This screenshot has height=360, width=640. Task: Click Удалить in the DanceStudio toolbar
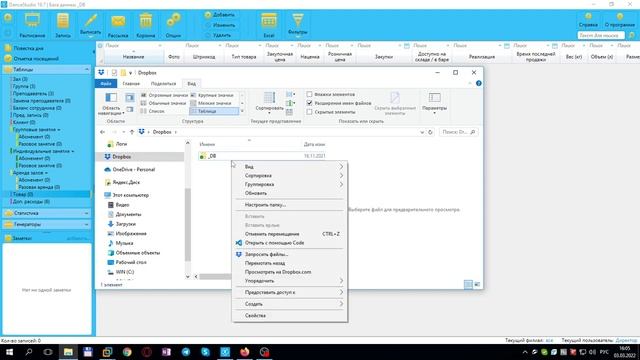218,35
